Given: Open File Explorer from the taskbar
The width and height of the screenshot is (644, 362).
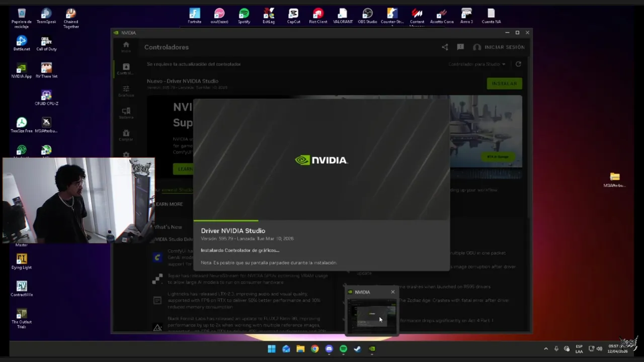Looking at the screenshot, I should click(x=300, y=349).
